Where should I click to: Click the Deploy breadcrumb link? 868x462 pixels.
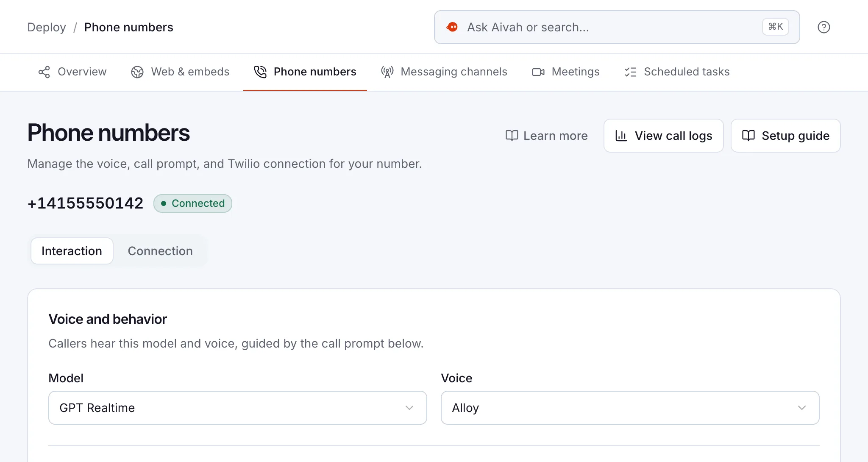click(x=47, y=27)
